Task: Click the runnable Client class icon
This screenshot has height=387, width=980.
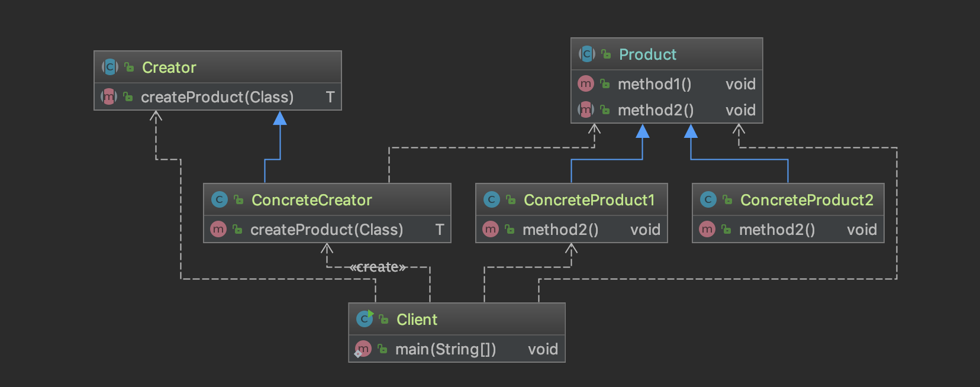Action: 365,320
